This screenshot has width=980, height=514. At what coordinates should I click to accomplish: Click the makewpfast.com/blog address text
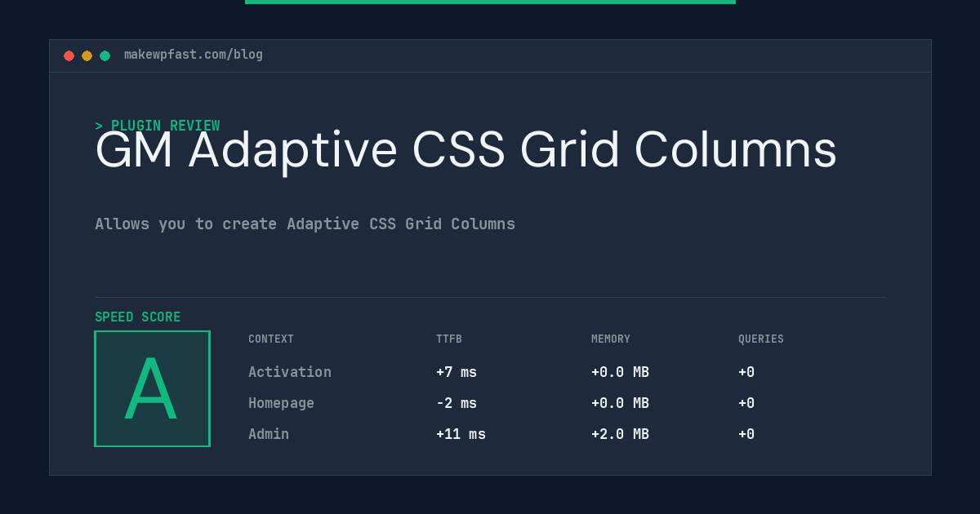[x=194, y=55]
